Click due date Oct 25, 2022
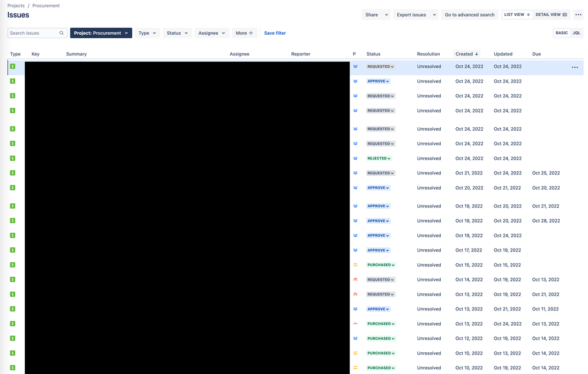The height and width of the screenshot is (374, 588). point(546,173)
